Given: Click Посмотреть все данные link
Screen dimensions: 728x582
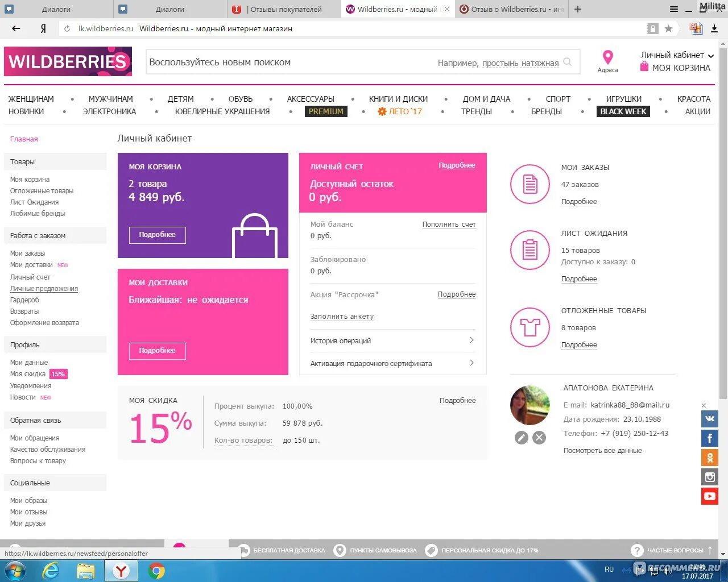Looking at the screenshot, I should [x=603, y=451].
